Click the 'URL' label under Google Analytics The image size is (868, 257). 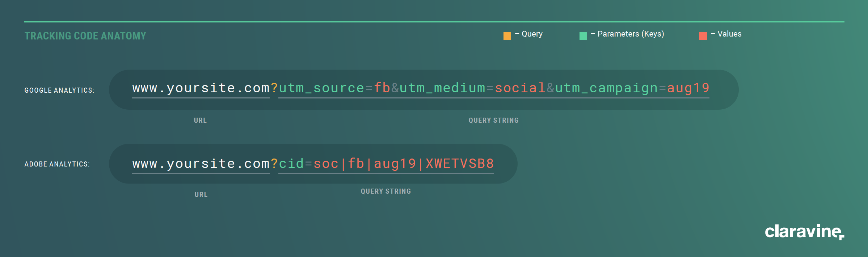[x=200, y=120]
